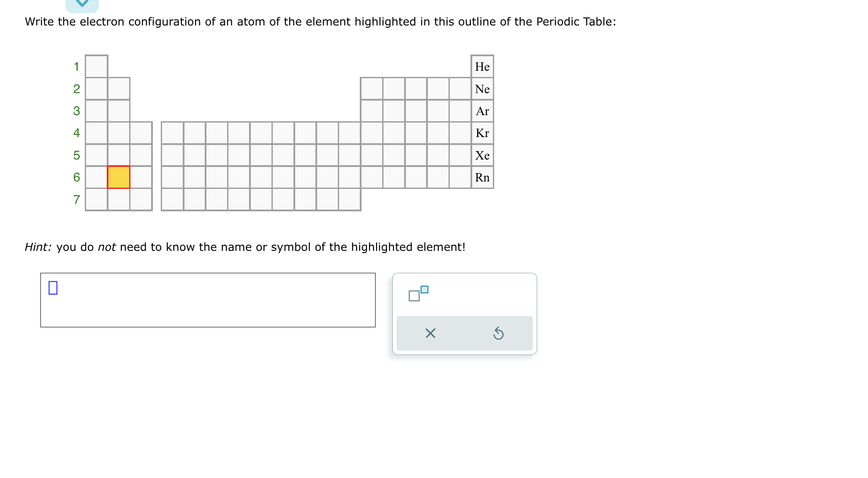Viewport: 868px width, 478px height.
Task: Click the electron configuration answer box
Action: click(x=208, y=300)
